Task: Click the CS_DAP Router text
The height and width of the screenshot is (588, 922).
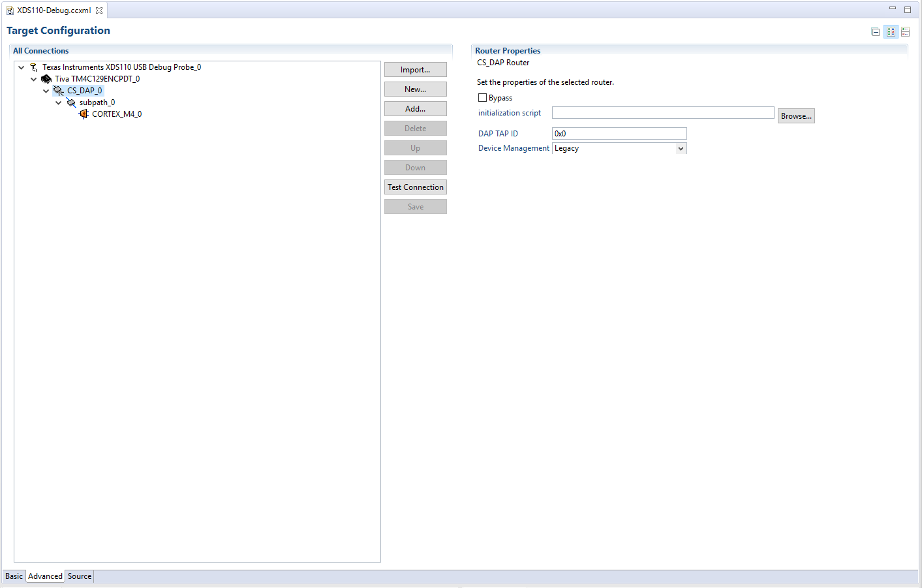Action: pyautogui.click(x=503, y=63)
